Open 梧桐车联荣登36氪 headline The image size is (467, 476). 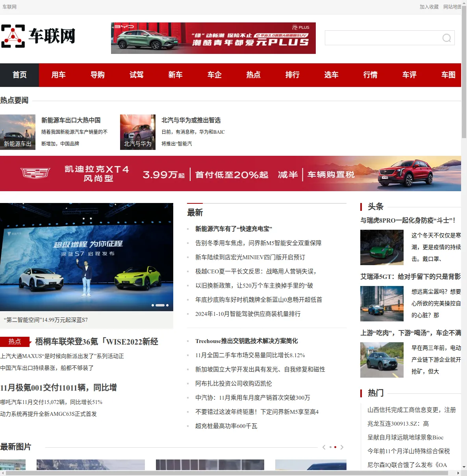[96, 341]
